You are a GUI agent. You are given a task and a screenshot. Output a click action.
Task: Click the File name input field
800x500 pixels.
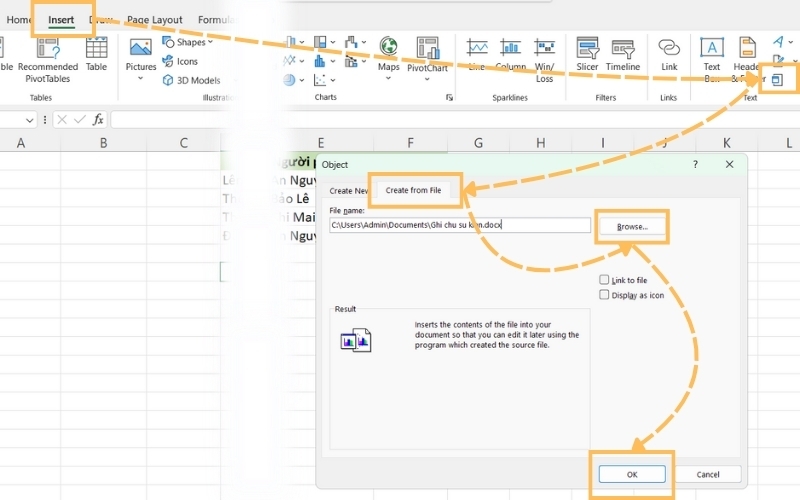pos(460,225)
